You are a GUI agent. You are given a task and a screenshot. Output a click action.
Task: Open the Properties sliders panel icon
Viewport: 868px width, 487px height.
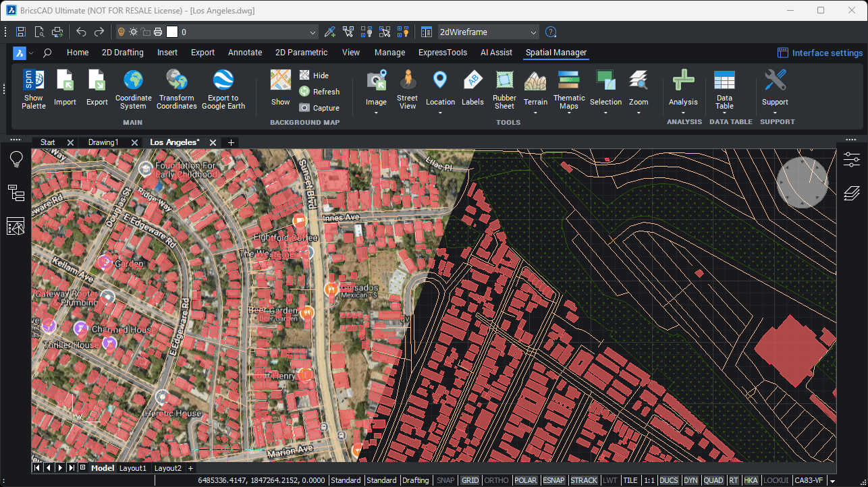pos(852,159)
